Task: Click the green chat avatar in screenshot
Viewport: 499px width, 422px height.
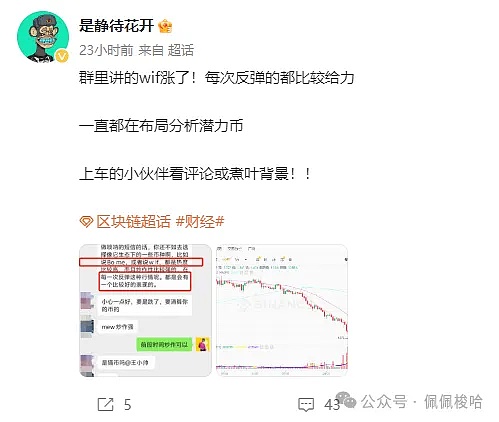Action: pyautogui.click(x=202, y=344)
